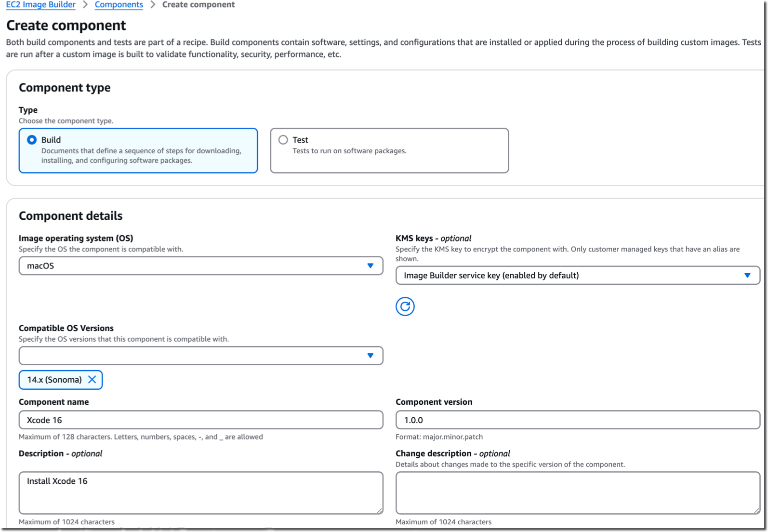Select the Build component type radio
The height and width of the screenshot is (532, 768).
[32, 140]
